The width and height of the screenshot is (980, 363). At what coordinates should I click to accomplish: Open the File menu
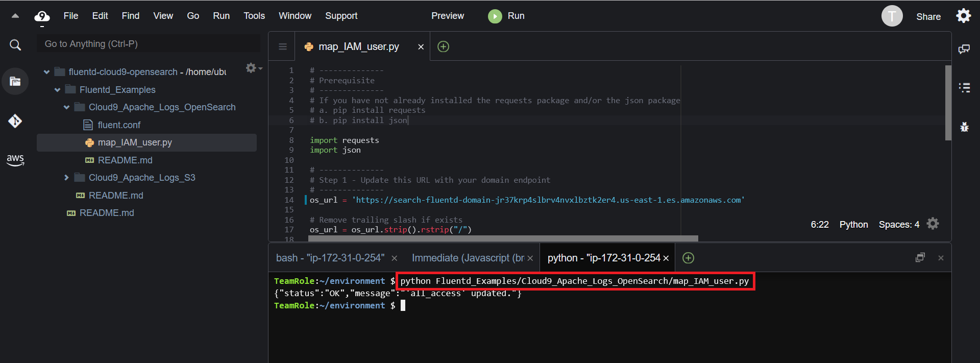[71, 16]
